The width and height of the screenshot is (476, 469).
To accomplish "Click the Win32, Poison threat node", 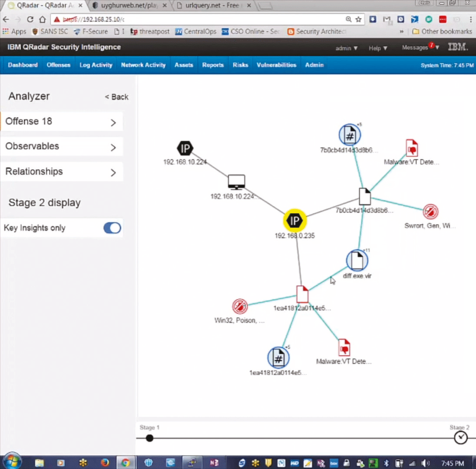I will pyautogui.click(x=240, y=306).
